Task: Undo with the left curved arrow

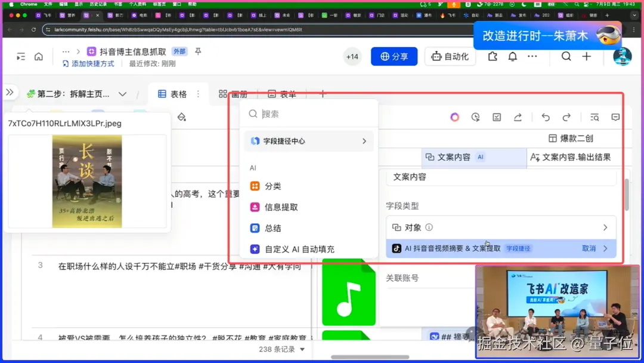Action: point(546,117)
